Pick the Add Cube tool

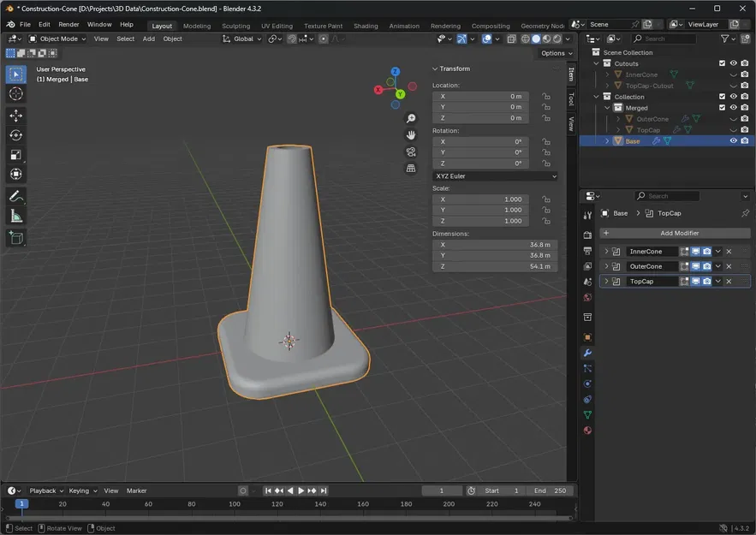click(x=16, y=238)
